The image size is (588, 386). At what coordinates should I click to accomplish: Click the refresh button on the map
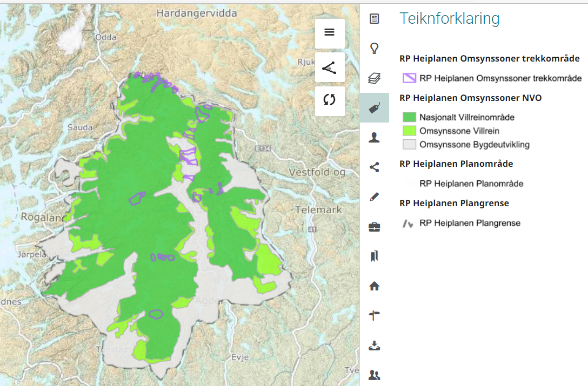click(330, 101)
